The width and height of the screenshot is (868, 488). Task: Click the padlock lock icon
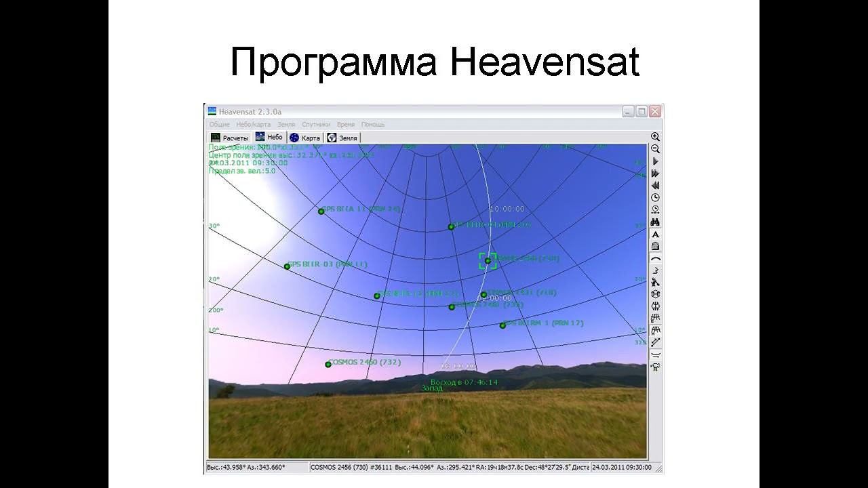point(655,246)
